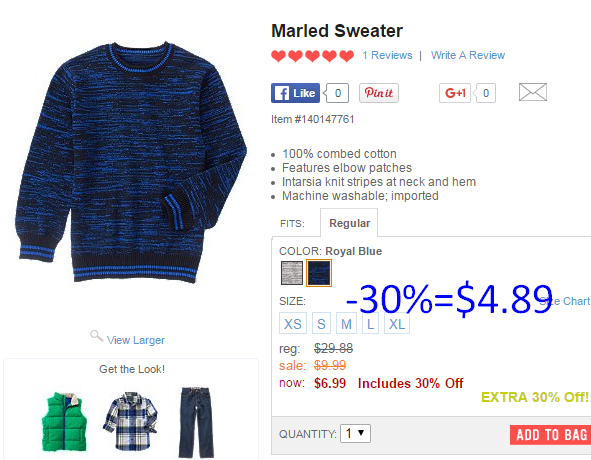Click the Facebook Like button
591x460 pixels.
295,93
